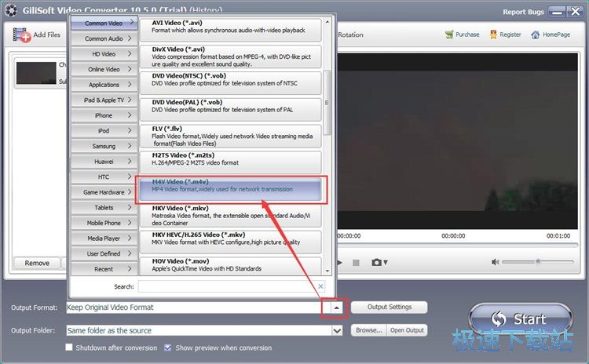This screenshot has width=589, height=364.
Task: Stop playback with the square stop button
Action: click(x=356, y=263)
